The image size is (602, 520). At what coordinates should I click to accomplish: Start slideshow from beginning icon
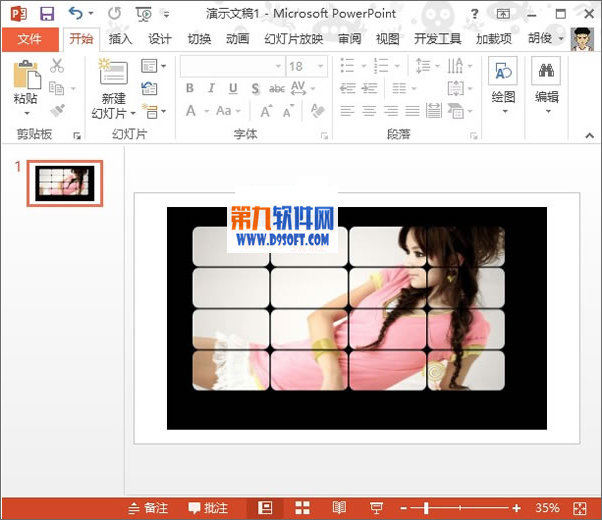tap(144, 14)
